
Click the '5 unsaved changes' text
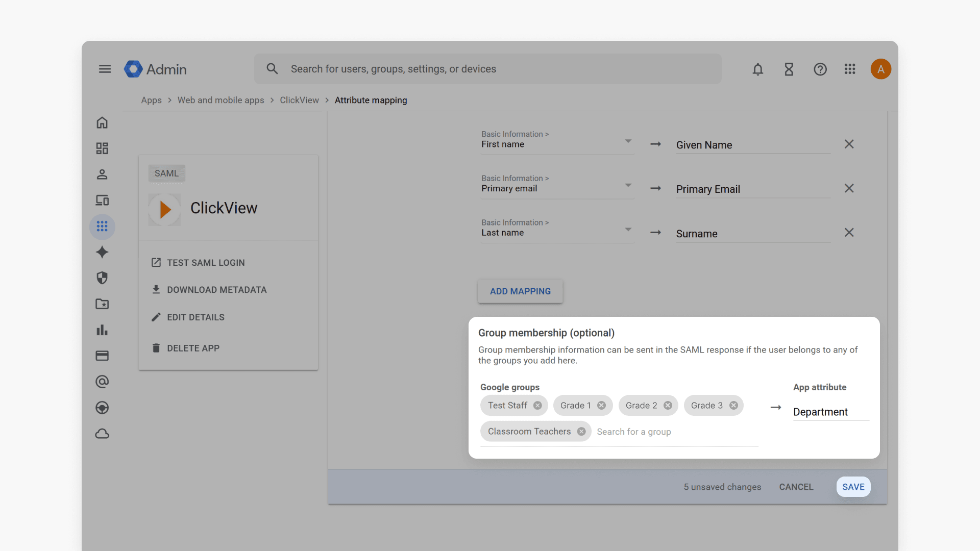pos(722,487)
